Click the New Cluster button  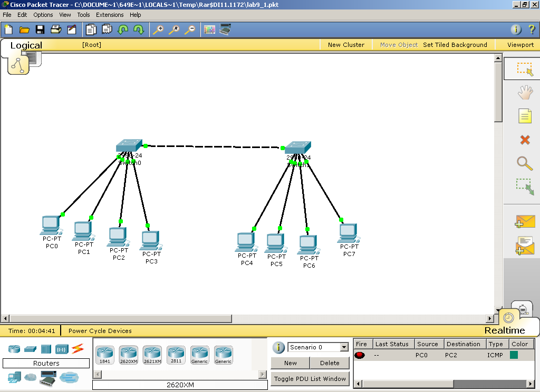click(x=346, y=45)
